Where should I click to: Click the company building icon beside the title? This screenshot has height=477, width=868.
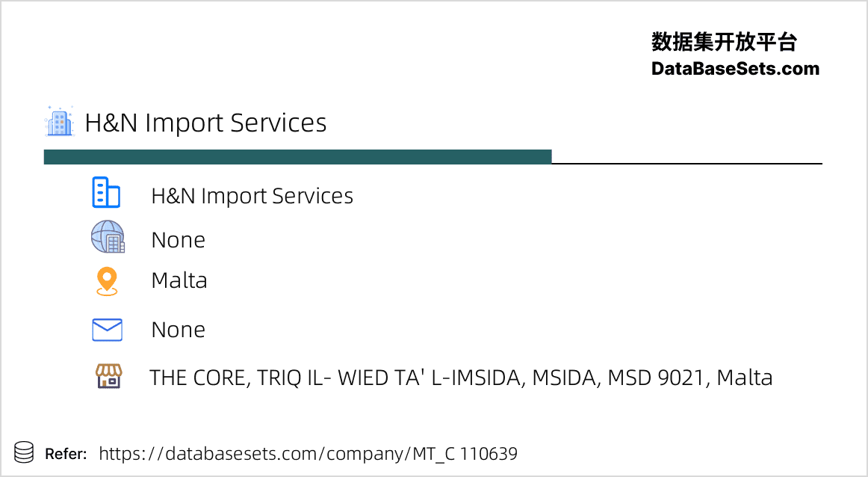coord(59,121)
